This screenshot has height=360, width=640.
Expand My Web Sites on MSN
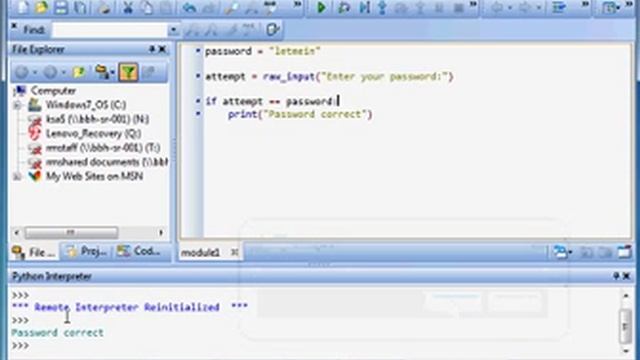click(x=17, y=177)
